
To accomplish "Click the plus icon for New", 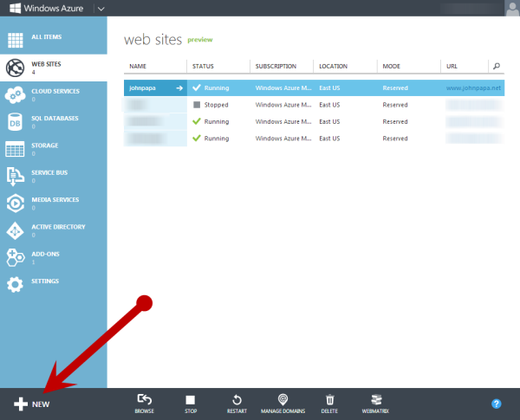I will (21, 404).
